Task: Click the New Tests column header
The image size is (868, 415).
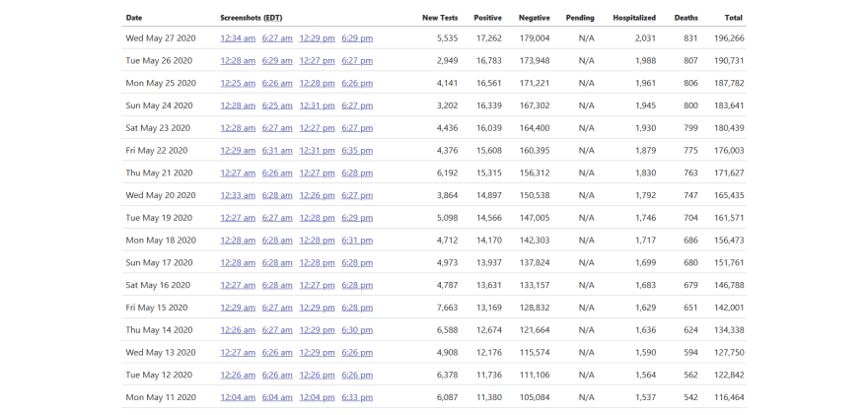Action: 439,18
